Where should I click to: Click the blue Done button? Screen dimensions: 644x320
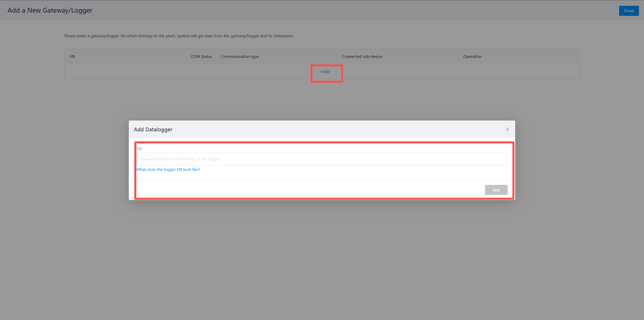pyautogui.click(x=629, y=11)
